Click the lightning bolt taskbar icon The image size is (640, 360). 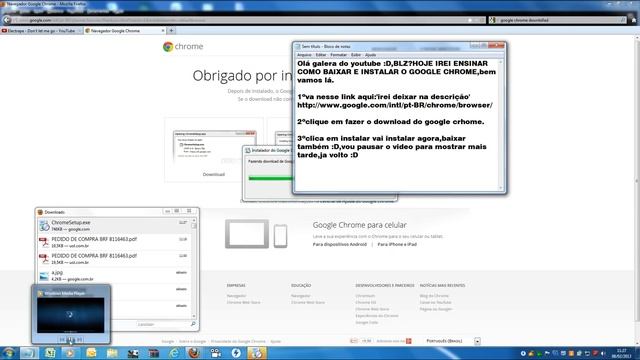[x=236, y=353]
